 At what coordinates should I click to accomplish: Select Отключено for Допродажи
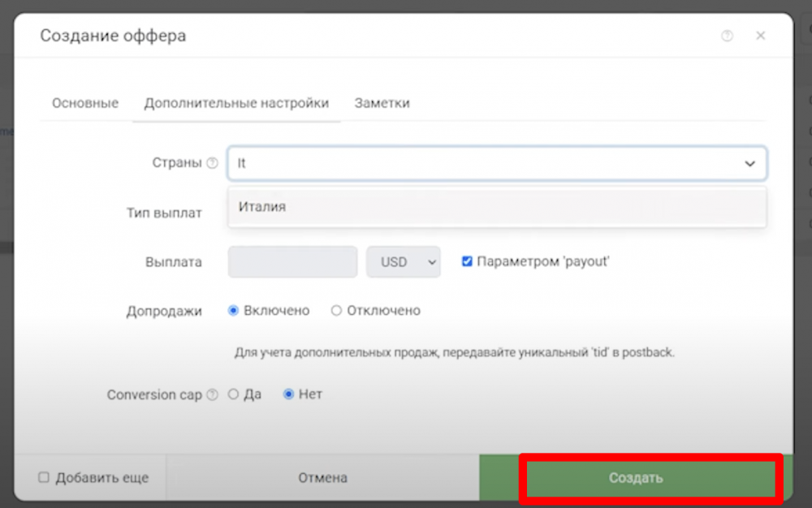coord(336,310)
